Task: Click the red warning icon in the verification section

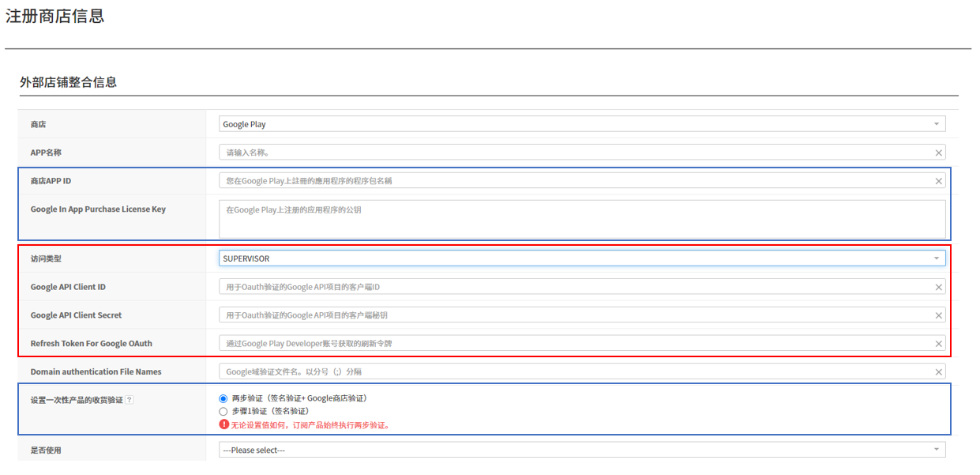Action: coord(225,424)
